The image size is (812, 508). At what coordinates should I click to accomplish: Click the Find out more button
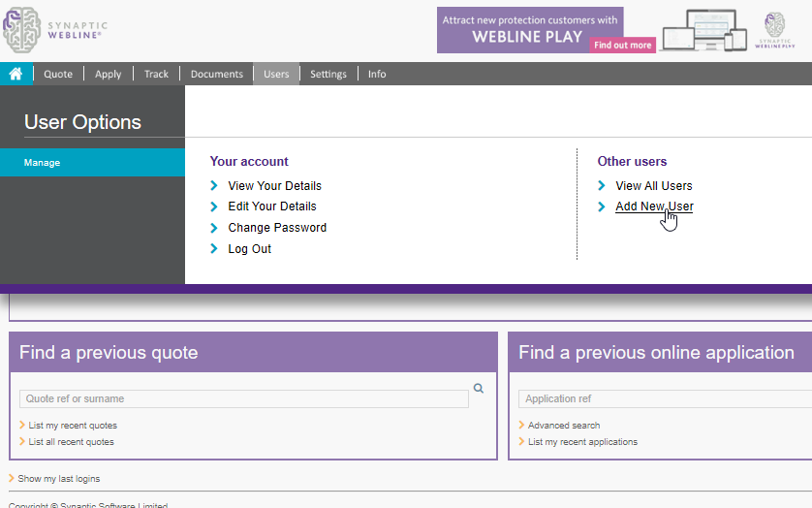pos(622,46)
